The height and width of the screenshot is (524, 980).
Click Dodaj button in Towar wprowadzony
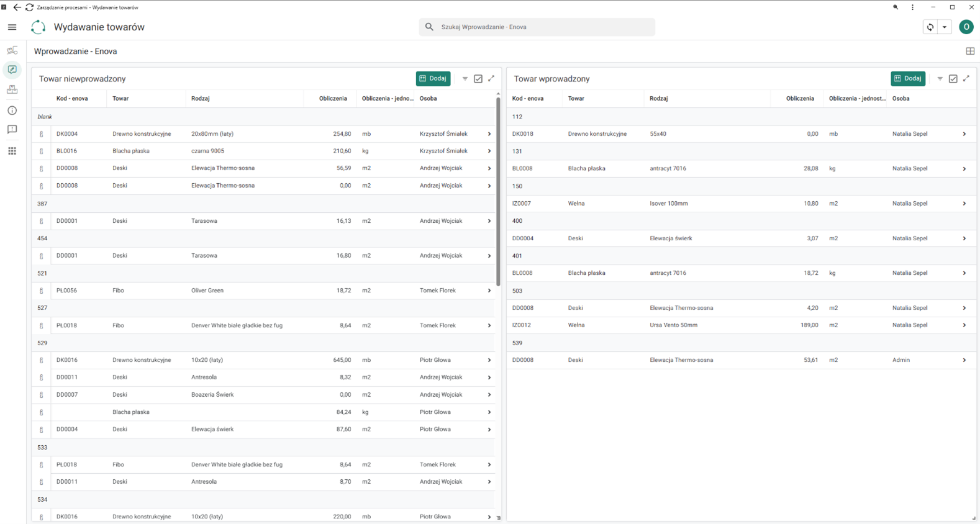tap(908, 79)
